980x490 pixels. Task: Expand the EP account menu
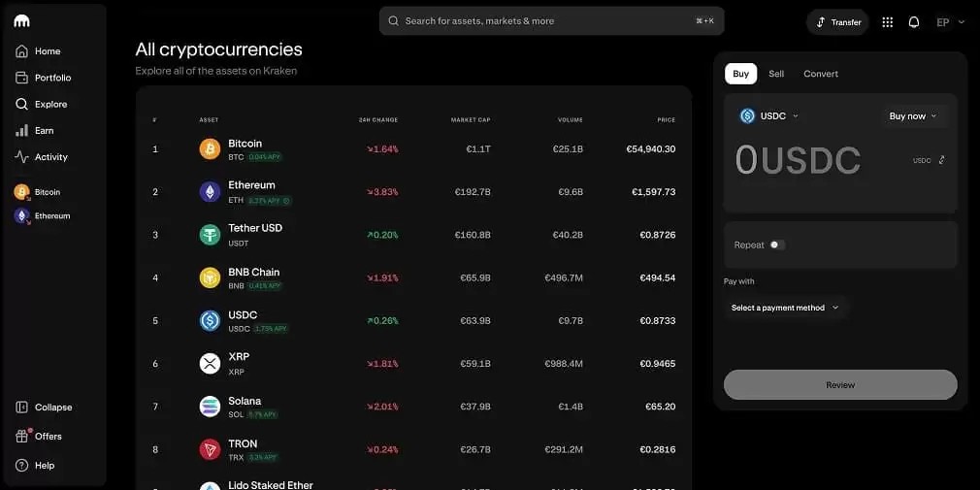950,22
